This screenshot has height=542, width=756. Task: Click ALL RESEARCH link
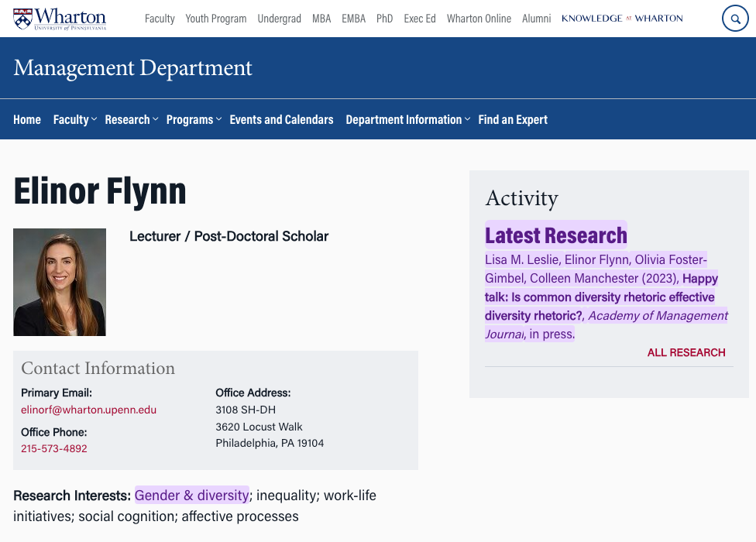click(x=686, y=352)
